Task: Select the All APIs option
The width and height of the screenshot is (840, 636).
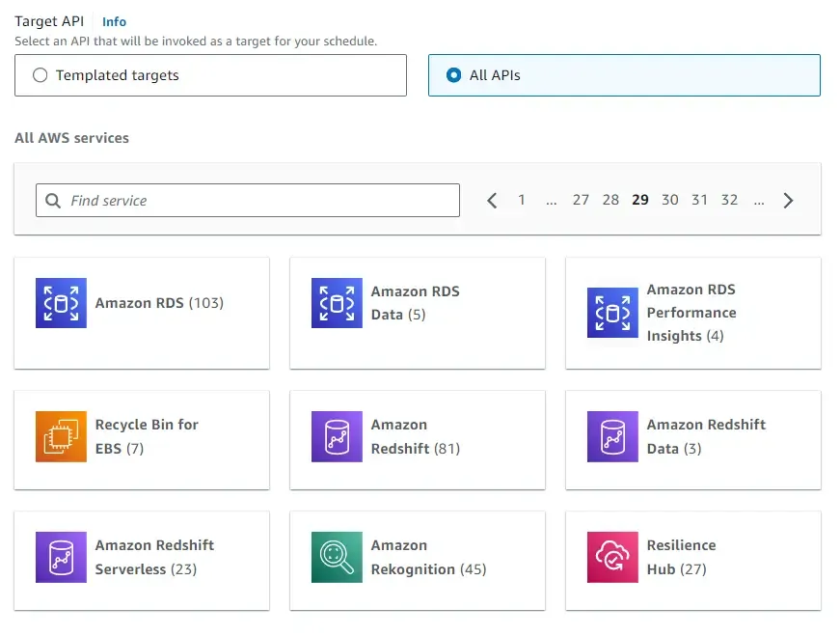Action: click(455, 74)
